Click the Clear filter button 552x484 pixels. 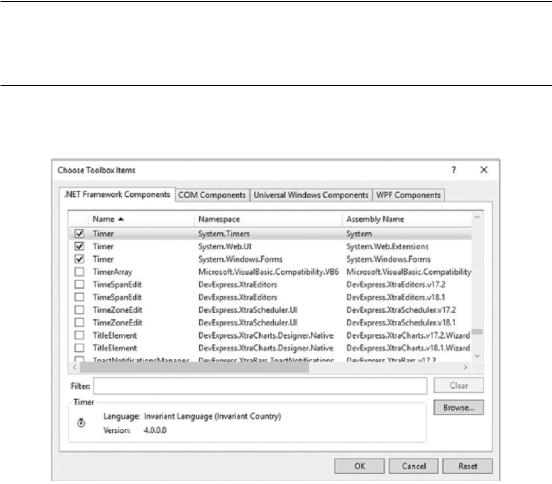coord(459,385)
